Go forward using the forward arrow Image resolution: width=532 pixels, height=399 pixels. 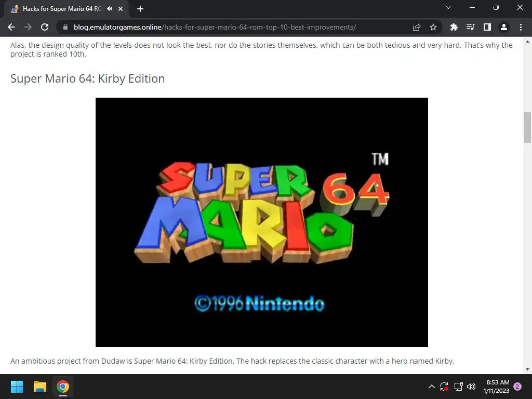[28, 27]
